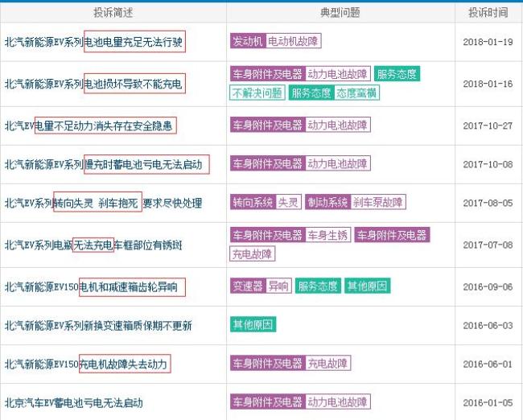Open complaint 北京汽车EV蓄电池亏电无法启动
Image resolution: width=523 pixels, height=420 pixels.
click(x=74, y=402)
